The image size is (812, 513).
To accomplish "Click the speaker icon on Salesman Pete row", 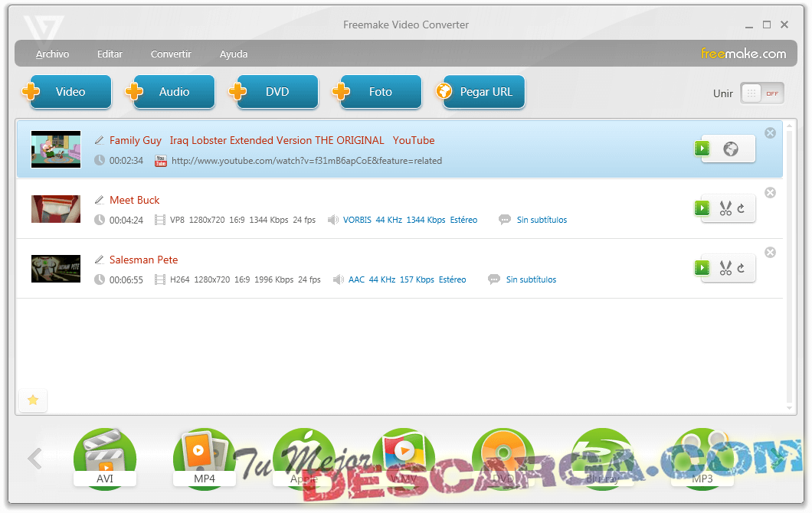I will coord(338,279).
